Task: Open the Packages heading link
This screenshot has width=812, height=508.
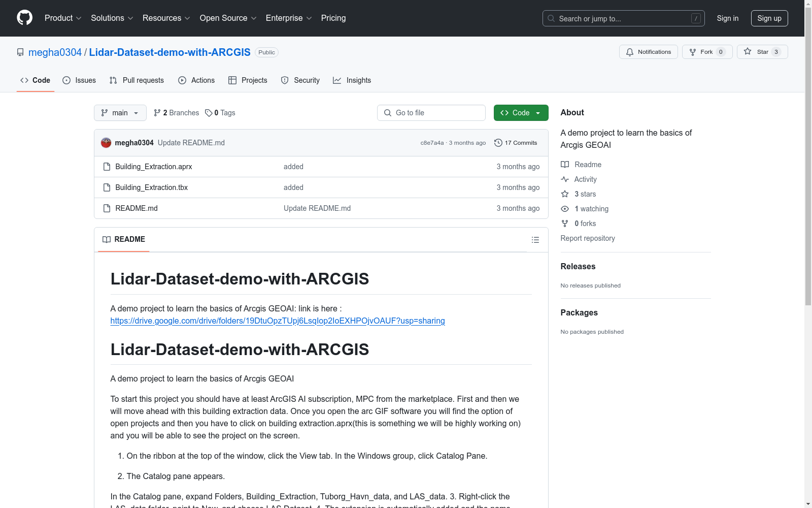Action: tap(579, 312)
